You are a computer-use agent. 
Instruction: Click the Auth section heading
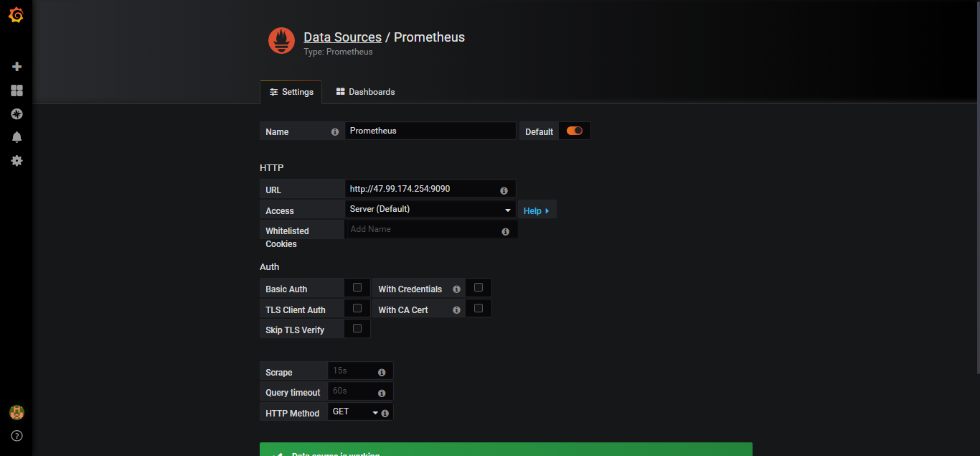pyautogui.click(x=270, y=266)
